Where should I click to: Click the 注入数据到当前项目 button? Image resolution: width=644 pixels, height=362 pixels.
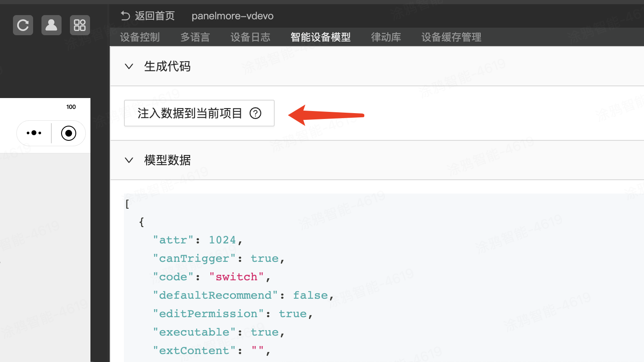click(x=190, y=113)
